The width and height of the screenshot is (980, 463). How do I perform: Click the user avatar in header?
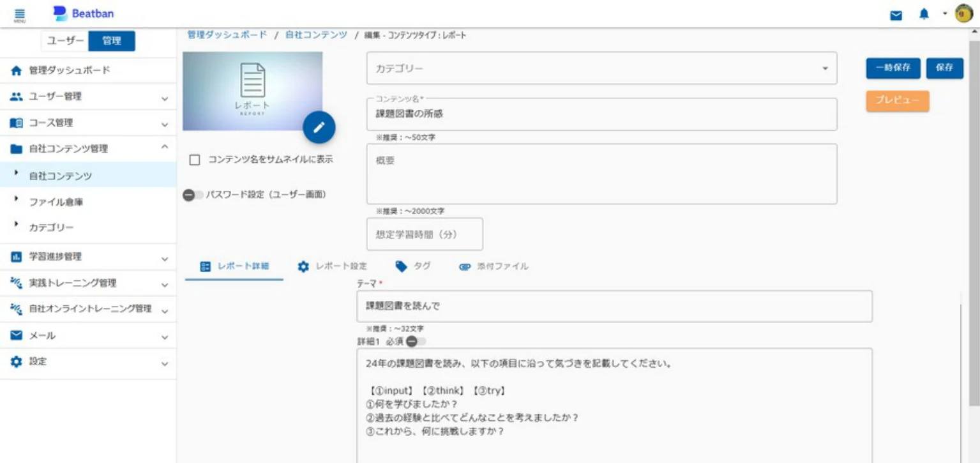click(963, 14)
